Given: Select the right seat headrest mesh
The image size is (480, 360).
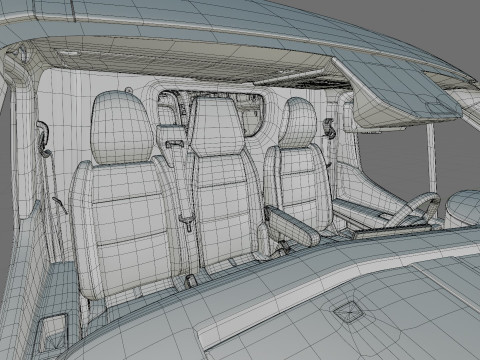Looking at the screenshot, I should (299, 123).
